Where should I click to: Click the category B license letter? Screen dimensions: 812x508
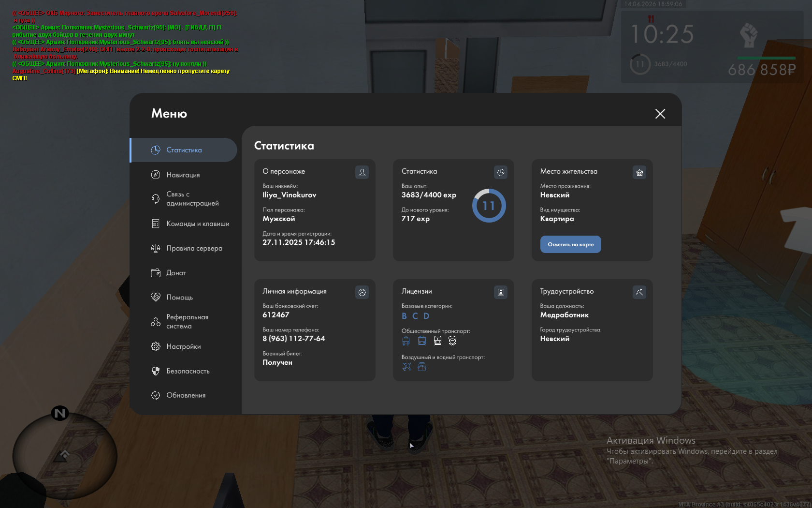point(404,316)
